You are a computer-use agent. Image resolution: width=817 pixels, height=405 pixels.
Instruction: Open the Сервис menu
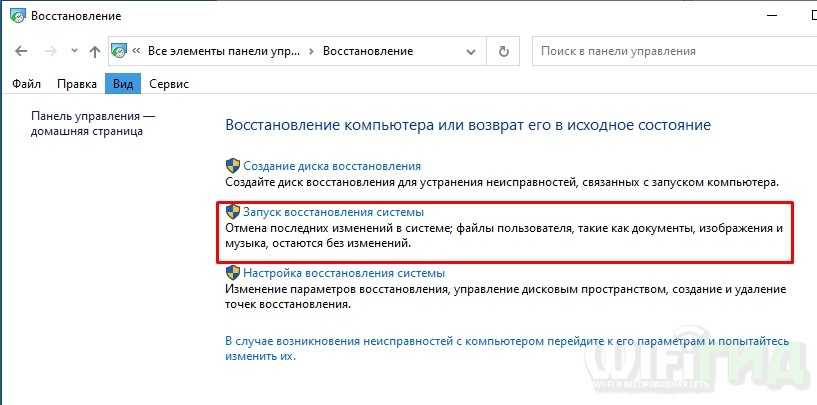167,84
